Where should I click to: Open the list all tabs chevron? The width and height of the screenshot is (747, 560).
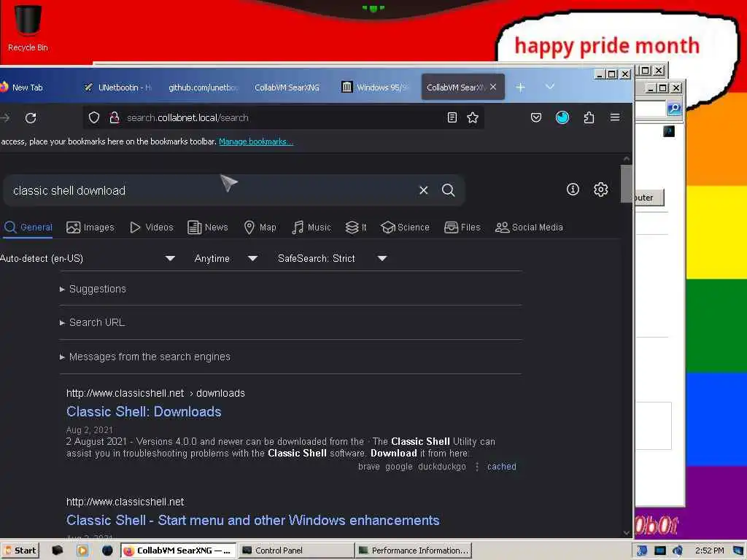(x=550, y=87)
